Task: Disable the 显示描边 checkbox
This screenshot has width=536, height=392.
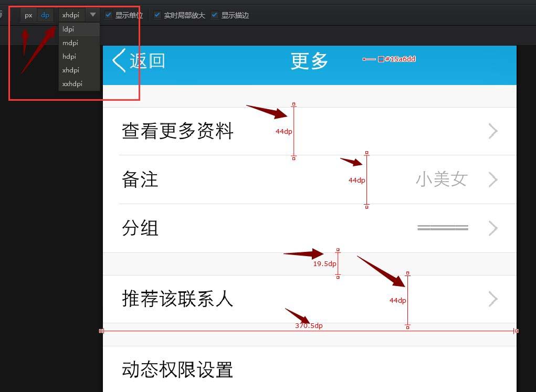Action: 214,15
